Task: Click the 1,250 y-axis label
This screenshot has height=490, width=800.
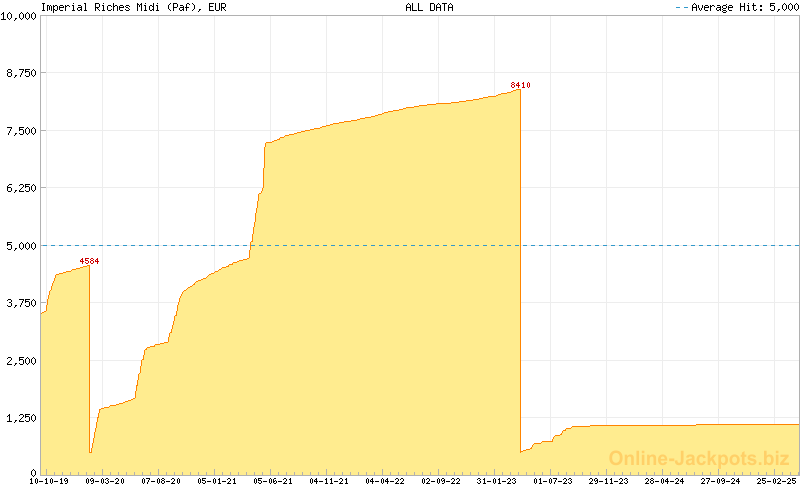Action: point(21,418)
